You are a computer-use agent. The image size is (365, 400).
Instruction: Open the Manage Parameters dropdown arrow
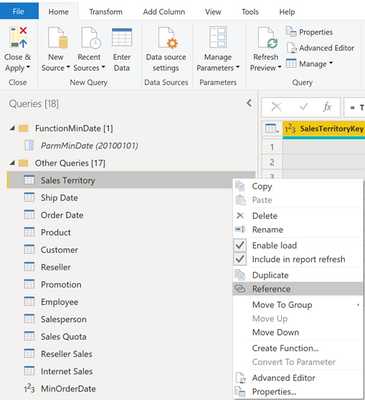point(238,67)
